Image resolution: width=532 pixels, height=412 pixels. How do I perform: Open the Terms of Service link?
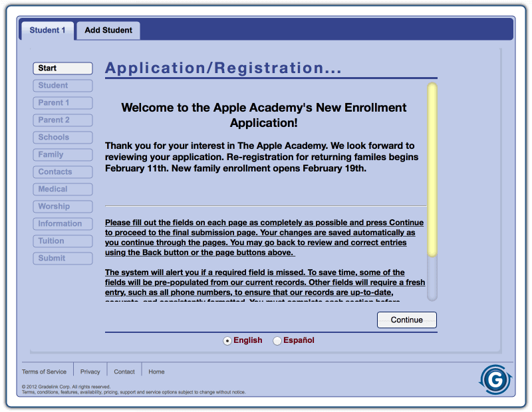tap(44, 371)
